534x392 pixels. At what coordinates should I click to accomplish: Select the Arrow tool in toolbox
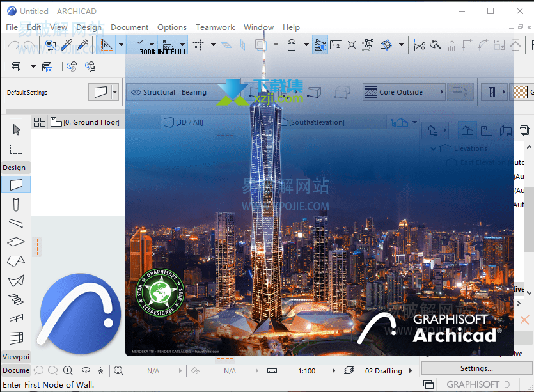click(17, 130)
